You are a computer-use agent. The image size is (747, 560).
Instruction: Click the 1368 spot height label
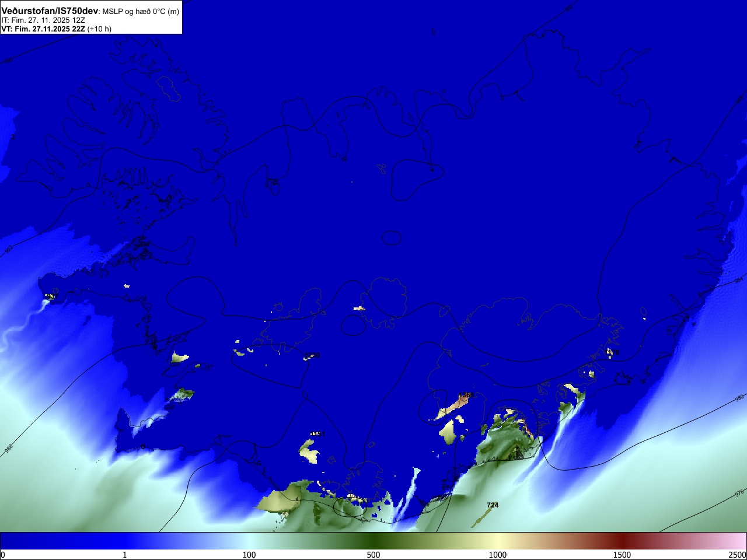tap(466, 395)
